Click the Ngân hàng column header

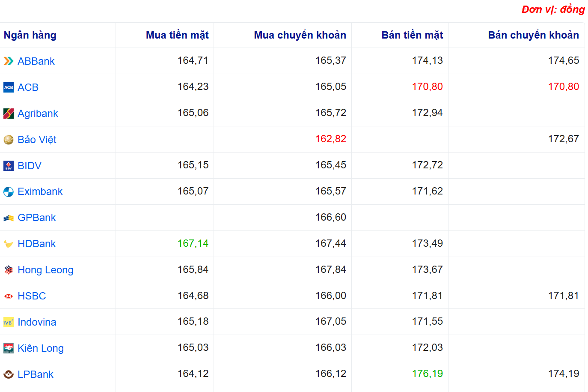point(30,35)
